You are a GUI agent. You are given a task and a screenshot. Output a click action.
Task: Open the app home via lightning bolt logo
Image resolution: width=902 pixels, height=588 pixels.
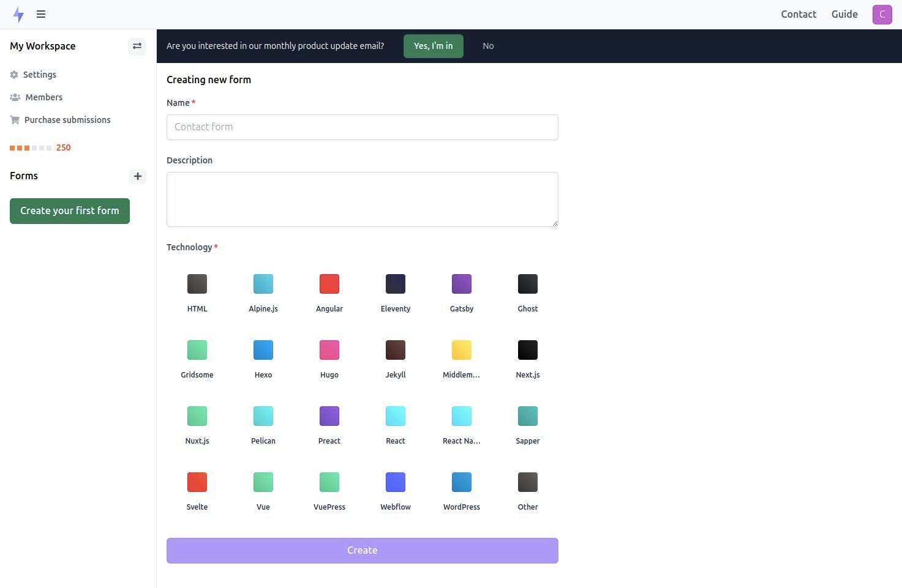pos(18,14)
